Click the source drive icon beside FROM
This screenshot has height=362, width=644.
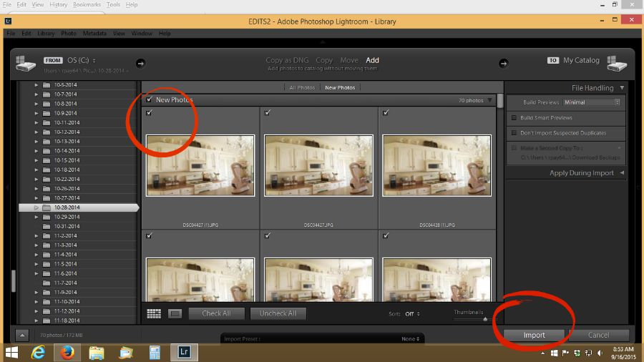26,64
